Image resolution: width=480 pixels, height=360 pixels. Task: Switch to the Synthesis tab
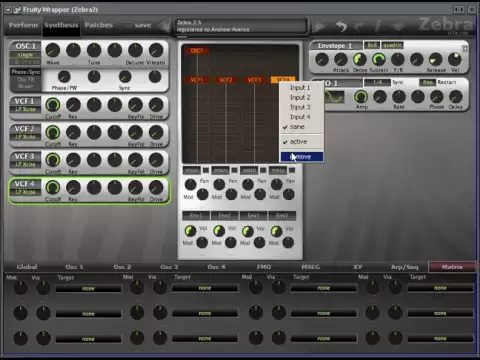pos(61,25)
